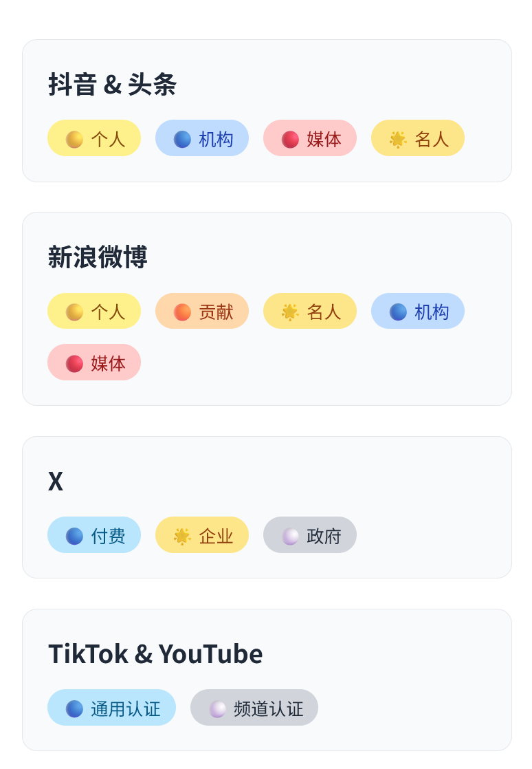Select the 付费 tag under X
Image resolution: width=532 pixels, height=769 pixels.
[94, 535]
